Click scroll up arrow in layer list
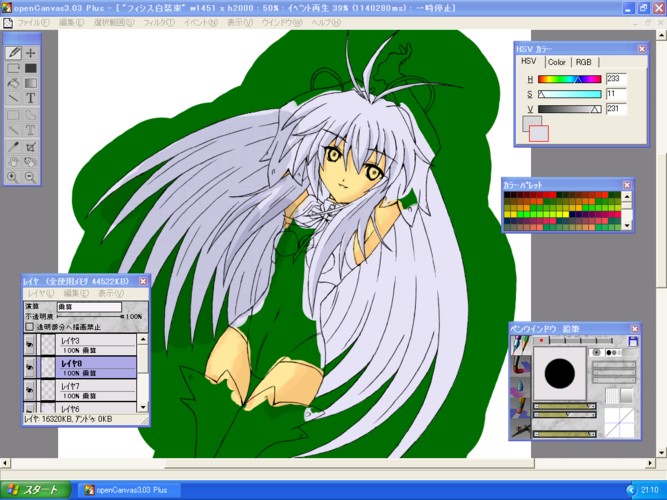The width and height of the screenshot is (667, 500). [143, 340]
